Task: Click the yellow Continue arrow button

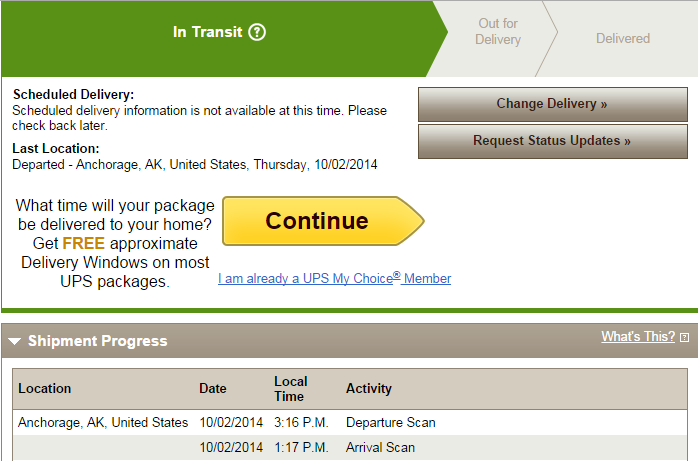Action: (x=323, y=221)
